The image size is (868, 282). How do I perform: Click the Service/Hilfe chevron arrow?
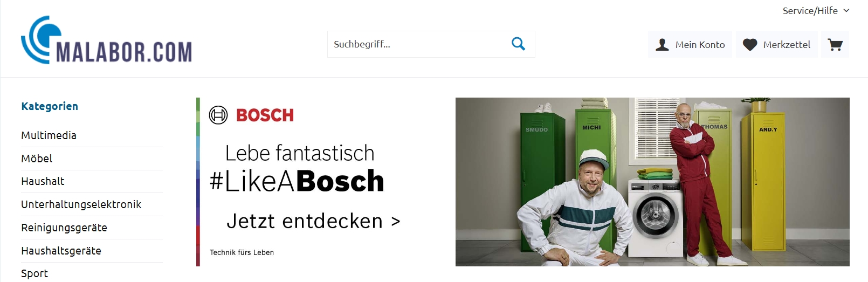(846, 11)
